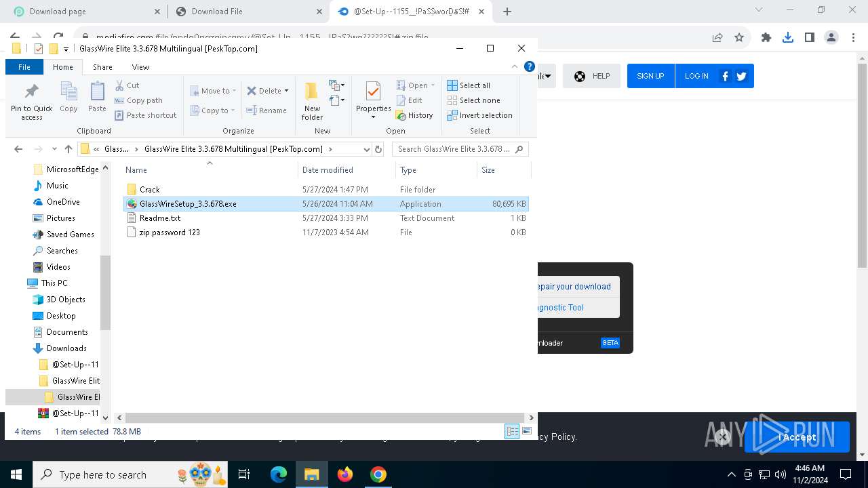Click Select all
The width and height of the screenshot is (868, 488).
click(x=469, y=85)
